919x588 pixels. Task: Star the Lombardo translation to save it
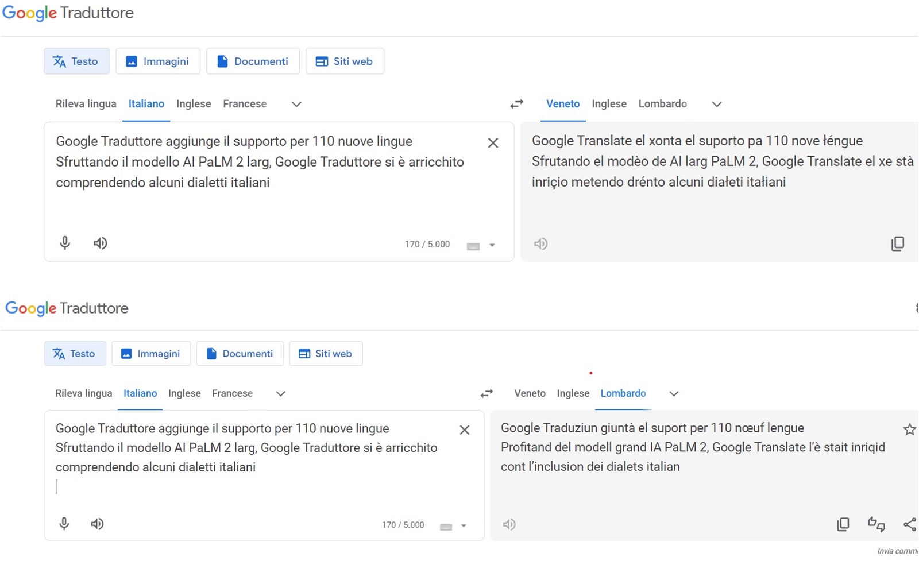tap(909, 430)
